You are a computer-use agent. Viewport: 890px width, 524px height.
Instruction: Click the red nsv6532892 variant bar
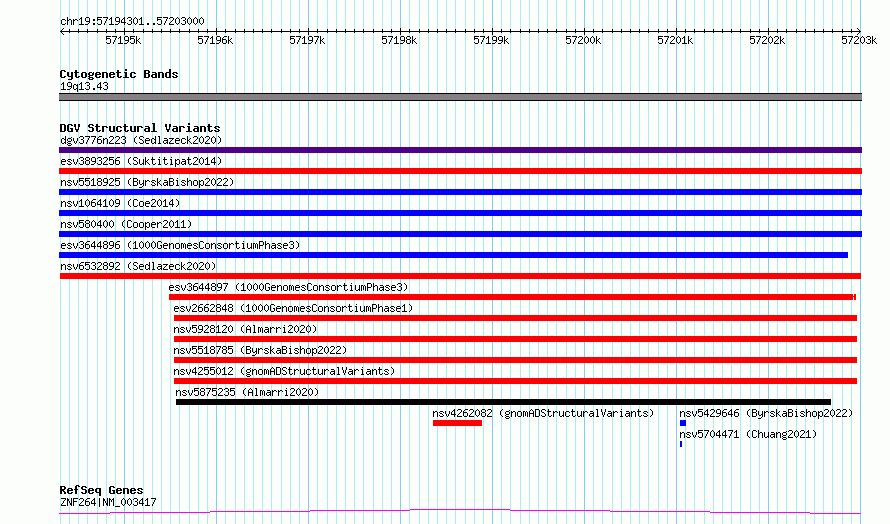pyautogui.click(x=460, y=276)
